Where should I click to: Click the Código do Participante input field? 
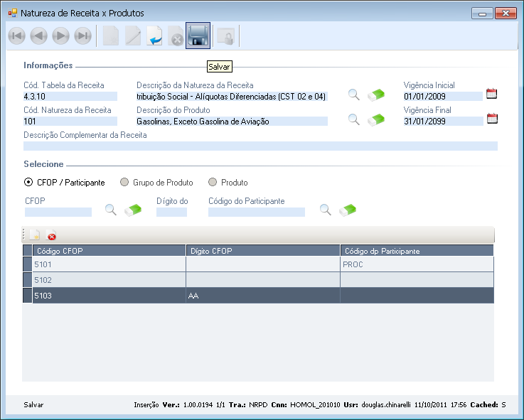[x=256, y=212]
